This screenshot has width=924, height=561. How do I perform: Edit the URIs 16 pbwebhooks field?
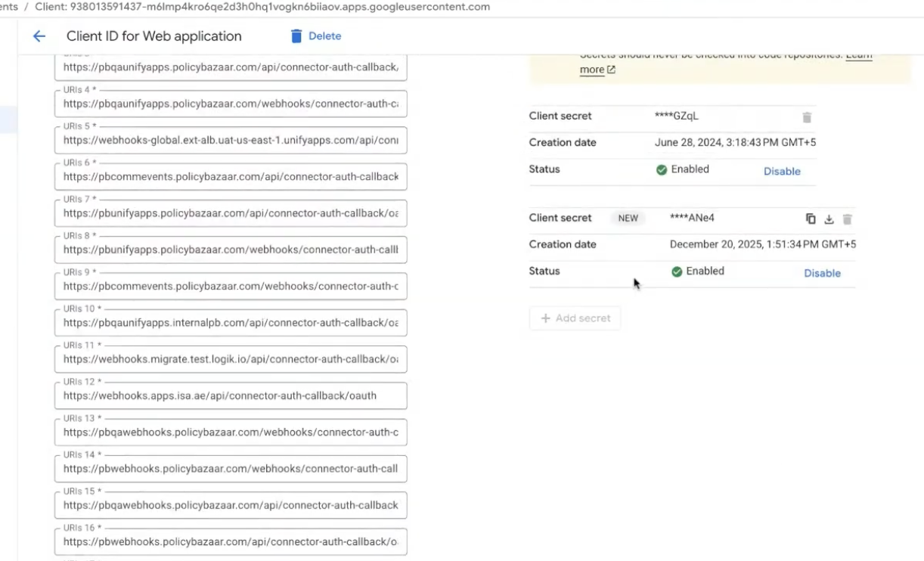(x=231, y=541)
